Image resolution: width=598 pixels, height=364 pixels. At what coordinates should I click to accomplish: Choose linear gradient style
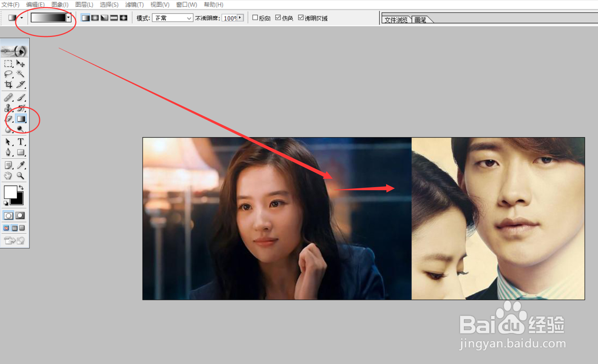click(86, 18)
